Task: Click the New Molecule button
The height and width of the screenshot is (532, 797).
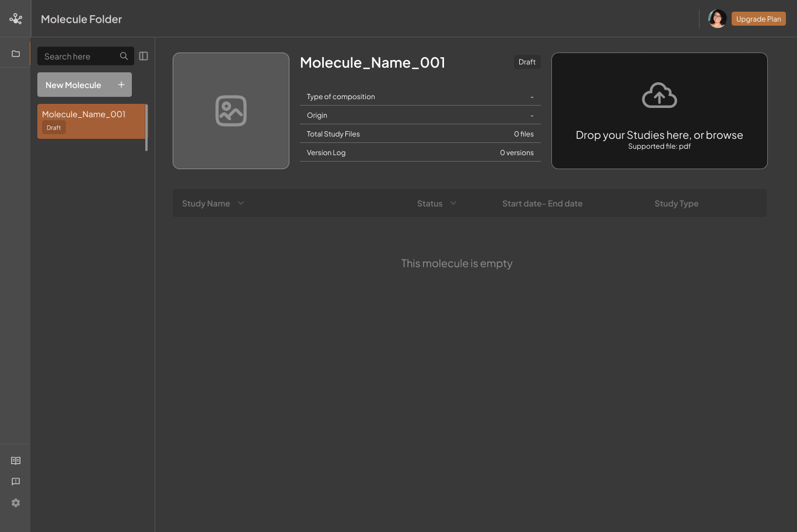Action: pos(85,85)
